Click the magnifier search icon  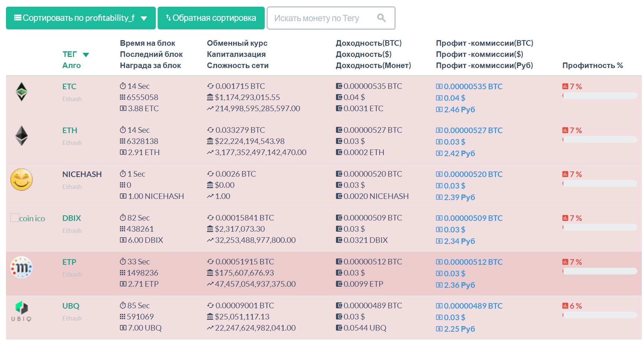click(381, 17)
